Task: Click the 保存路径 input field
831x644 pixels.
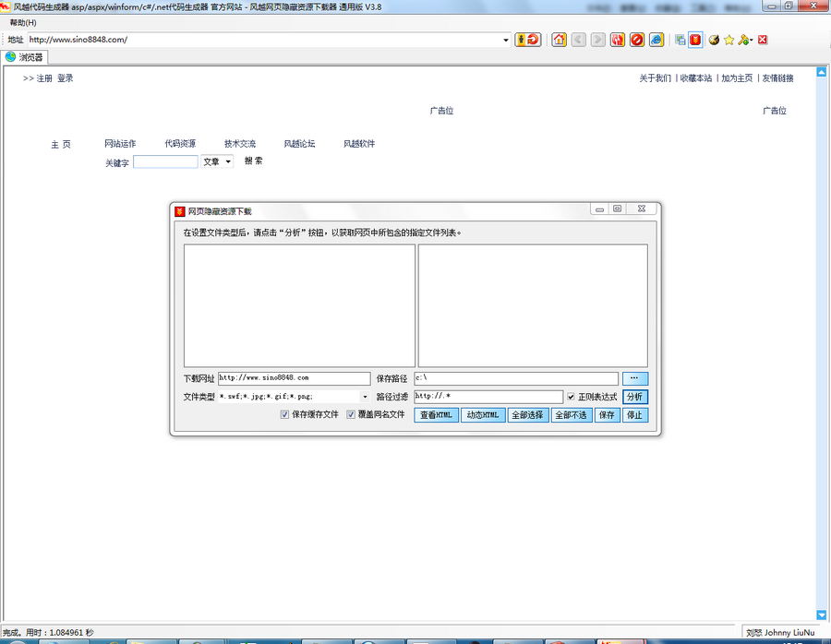Action: 515,378
